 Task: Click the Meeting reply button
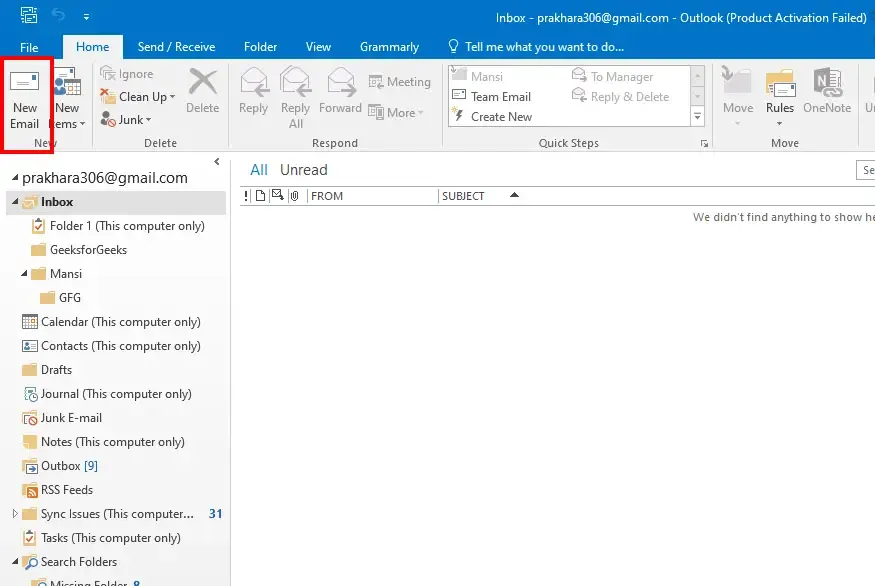tap(400, 82)
